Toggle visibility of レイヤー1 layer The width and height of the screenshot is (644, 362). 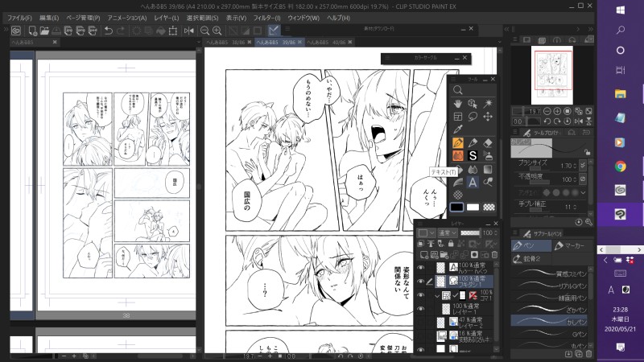(420, 309)
